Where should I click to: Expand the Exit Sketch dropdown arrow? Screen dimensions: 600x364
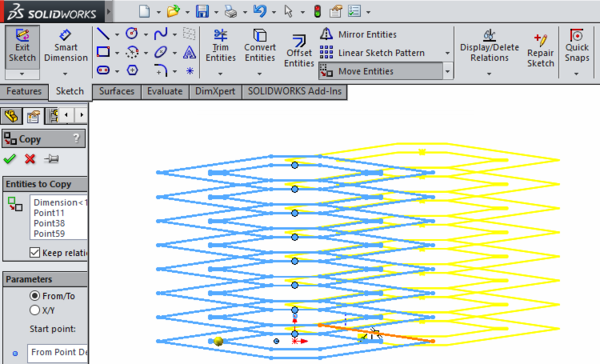22,74
